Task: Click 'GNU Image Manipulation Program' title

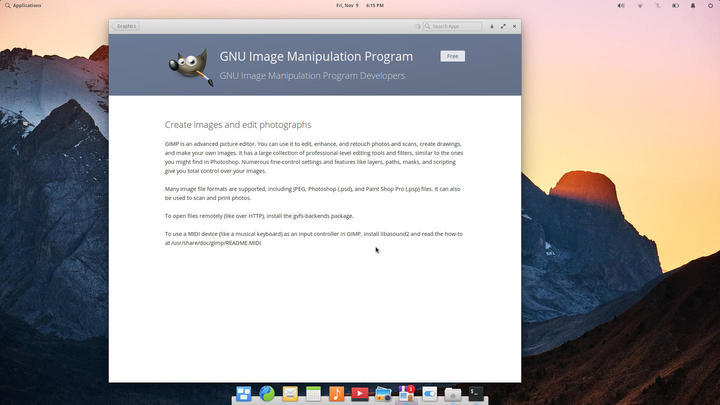Action: click(x=316, y=56)
